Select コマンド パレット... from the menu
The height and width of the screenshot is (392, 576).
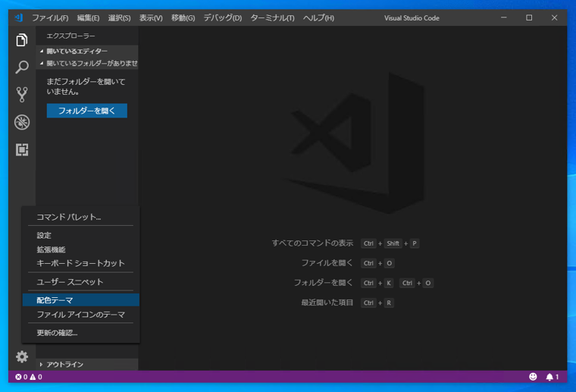pyautogui.click(x=81, y=217)
